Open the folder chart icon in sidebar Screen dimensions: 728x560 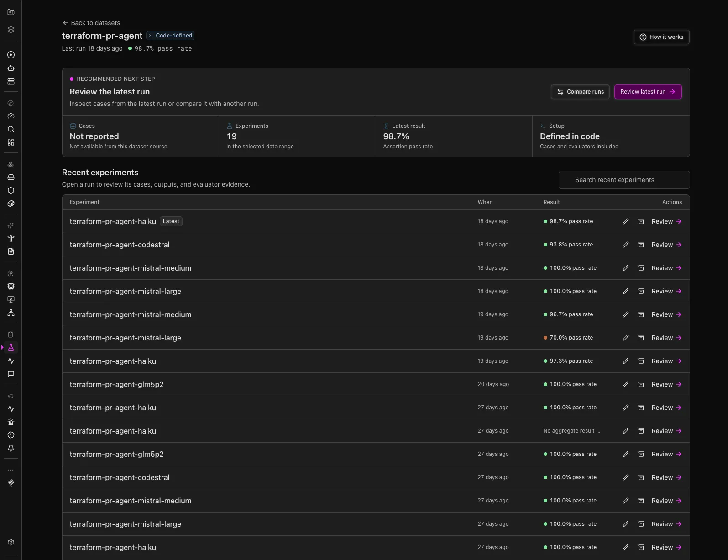11,12
